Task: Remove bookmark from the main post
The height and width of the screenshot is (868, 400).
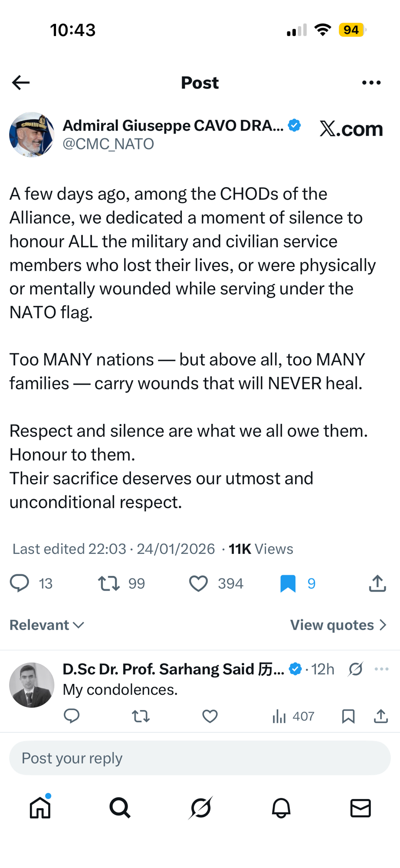Action: (x=288, y=583)
